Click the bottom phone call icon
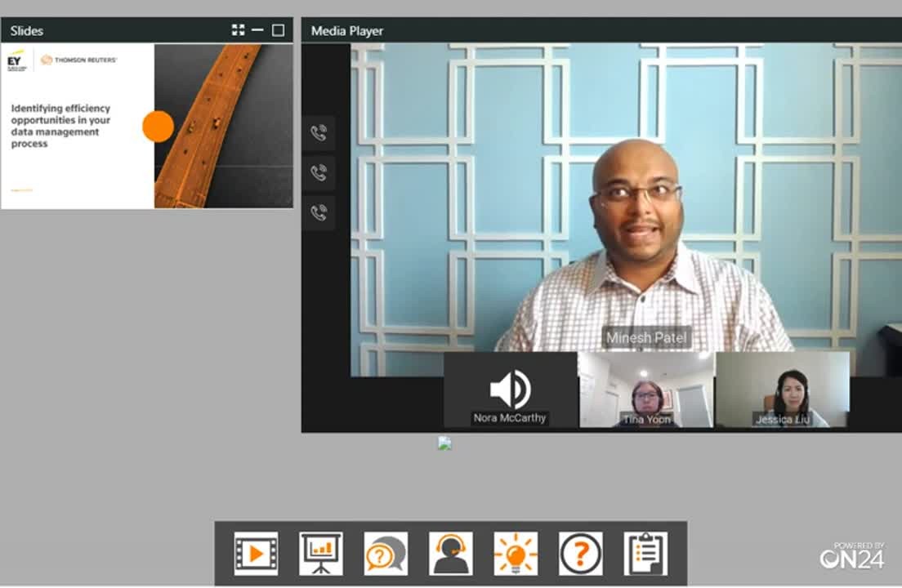902x588 pixels. pos(319,212)
